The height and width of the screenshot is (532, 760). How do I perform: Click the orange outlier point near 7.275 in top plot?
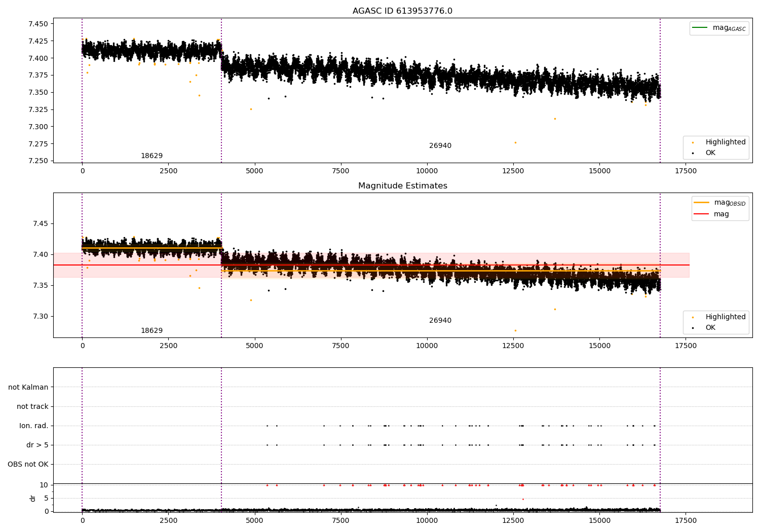pyautogui.click(x=515, y=142)
